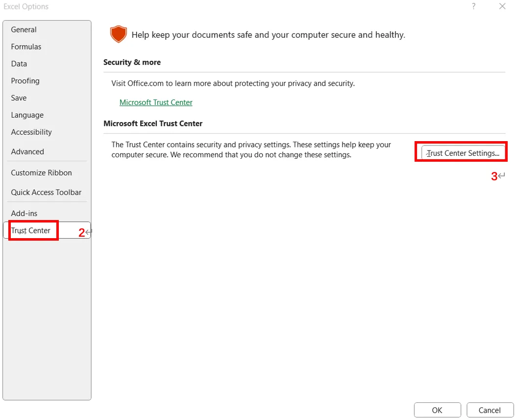Click the Trust Center Settings button
The width and height of the screenshot is (516, 420).
click(x=463, y=153)
